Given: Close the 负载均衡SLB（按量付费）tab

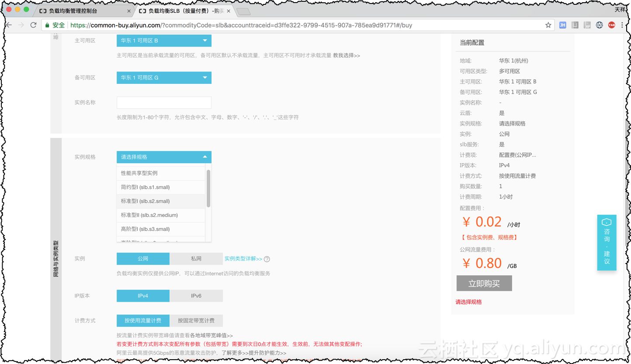Looking at the screenshot, I should pos(229,11).
